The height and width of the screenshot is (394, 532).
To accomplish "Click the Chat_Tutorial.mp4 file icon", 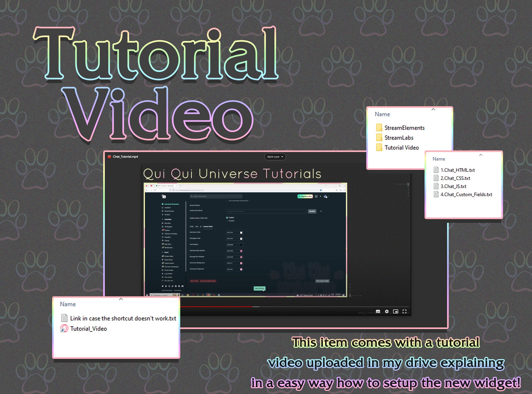I will pos(109,157).
